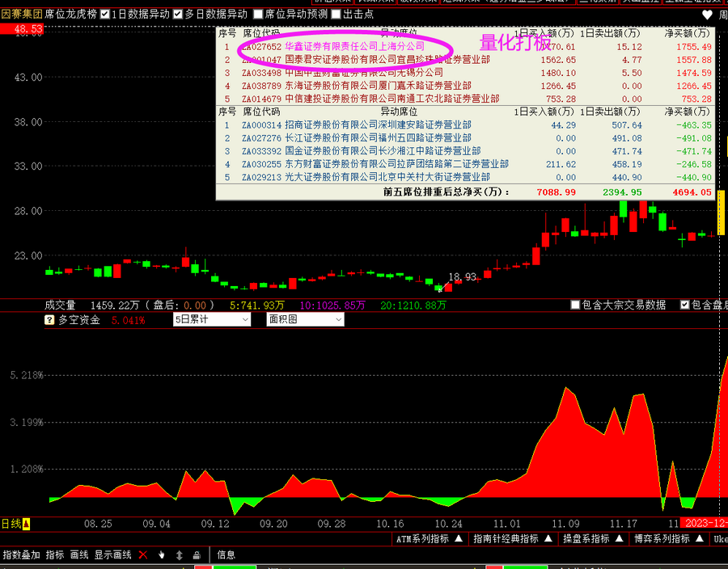This screenshot has height=569, width=728.
Task: Click the red X delete-drawing icon
Action: click(143, 554)
